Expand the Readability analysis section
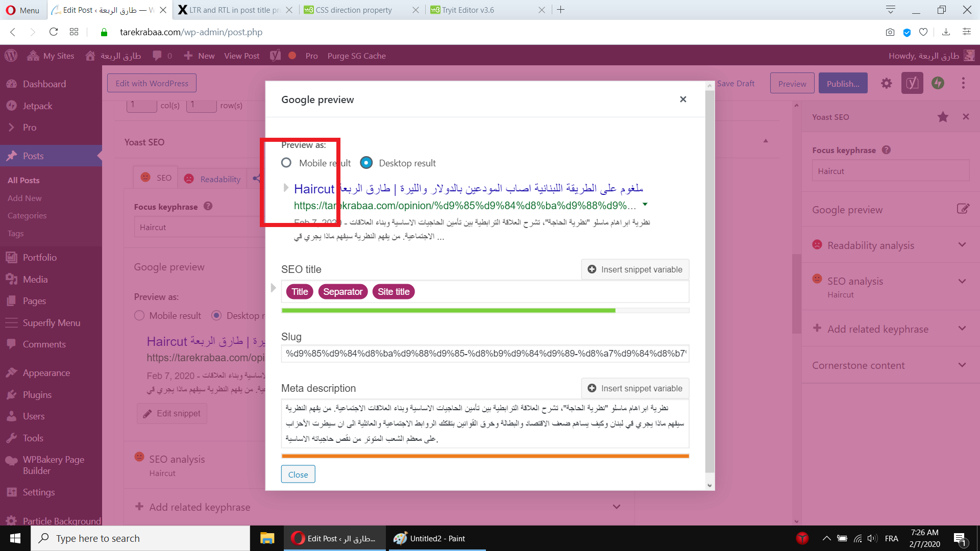 (x=962, y=245)
